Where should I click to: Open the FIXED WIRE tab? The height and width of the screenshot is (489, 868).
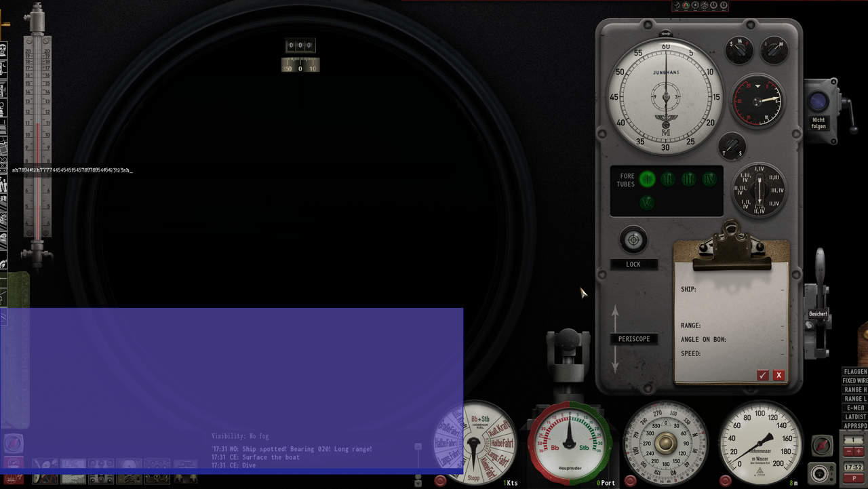[x=854, y=380]
